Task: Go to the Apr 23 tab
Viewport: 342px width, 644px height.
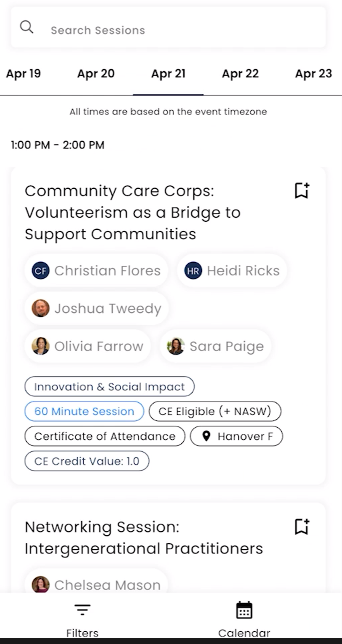Action: pos(313,74)
